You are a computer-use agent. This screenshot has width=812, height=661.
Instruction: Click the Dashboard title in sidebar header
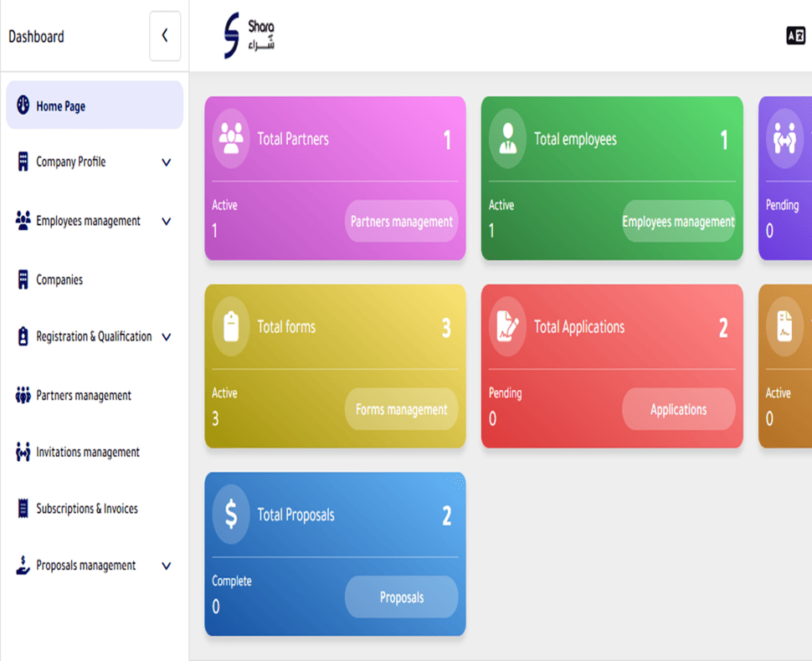[36, 37]
